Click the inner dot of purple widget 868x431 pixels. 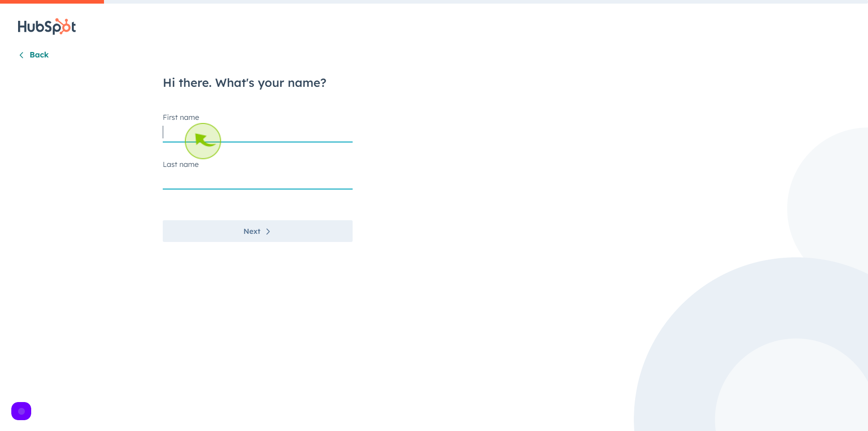pos(21,411)
